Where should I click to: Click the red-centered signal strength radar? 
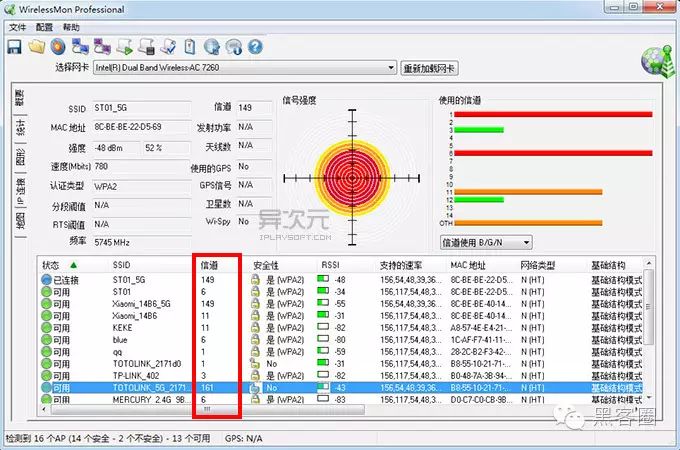pyautogui.click(x=352, y=178)
